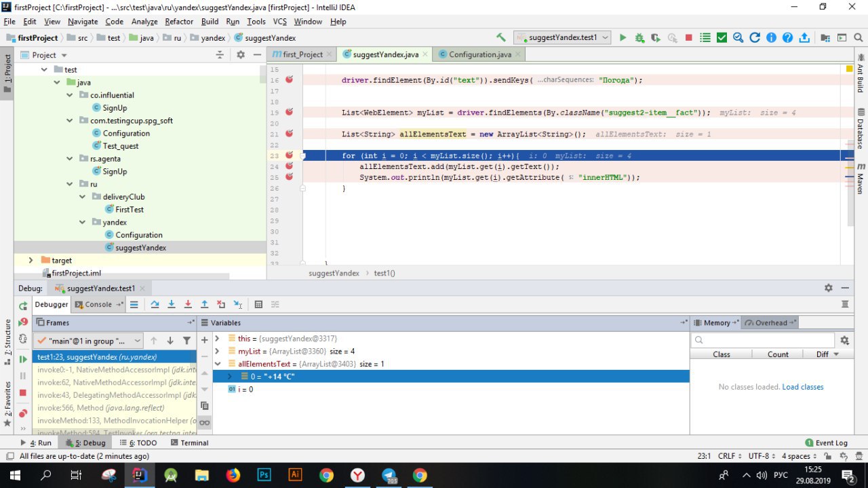Image resolution: width=868 pixels, height=488 pixels.
Task: Select FirstTest class in project tree
Action: 130,210
